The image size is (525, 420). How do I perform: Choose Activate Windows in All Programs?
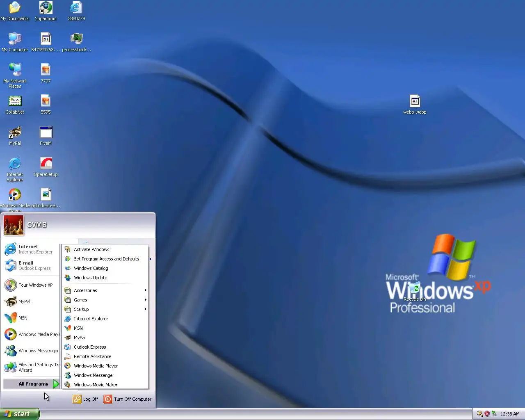point(105,249)
